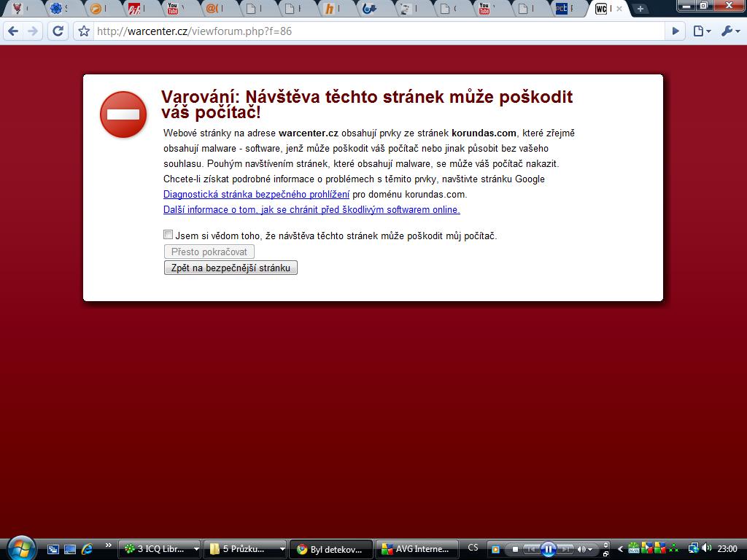747x560 pixels.
Task: Skip to next track in media toolbar
Action: [x=565, y=550]
